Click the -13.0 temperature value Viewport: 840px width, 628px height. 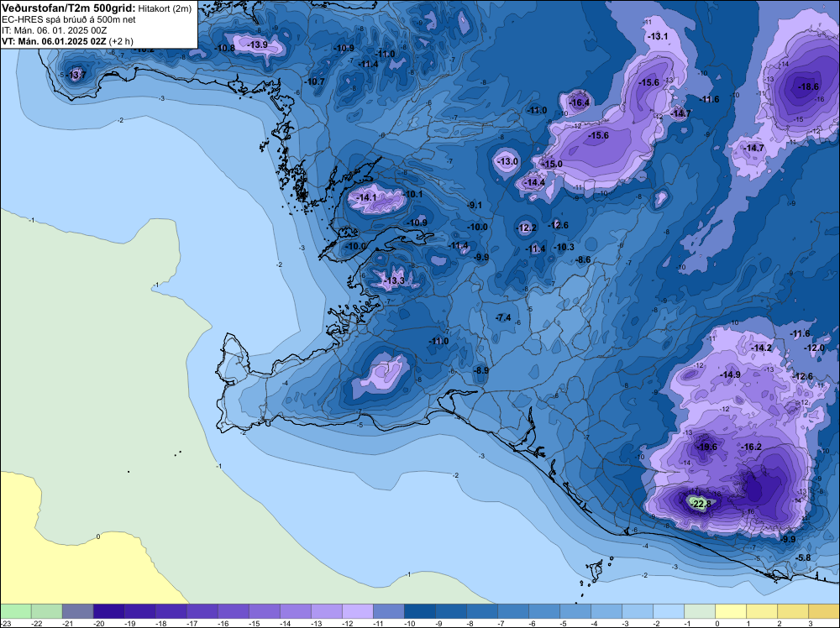[508, 162]
